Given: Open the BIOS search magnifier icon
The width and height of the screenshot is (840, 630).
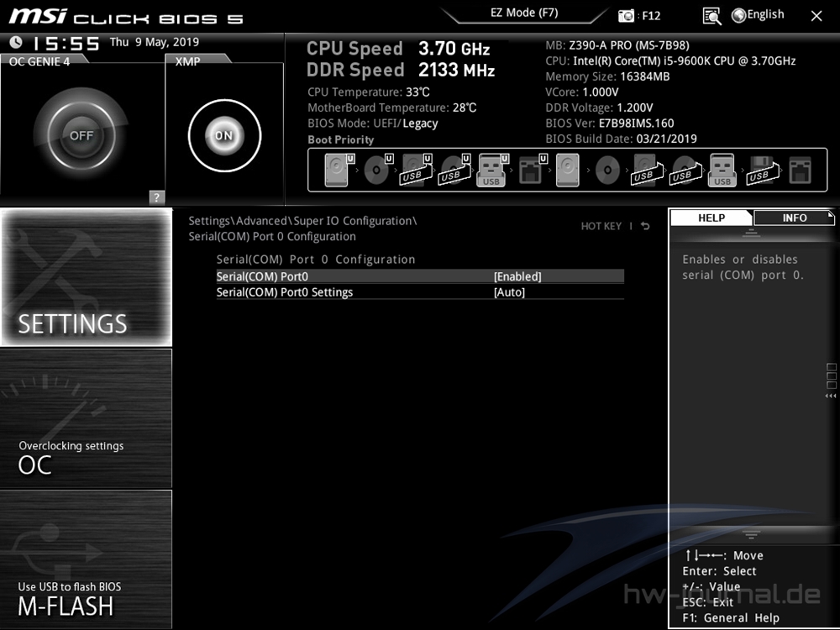Looking at the screenshot, I should click(x=711, y=16).
